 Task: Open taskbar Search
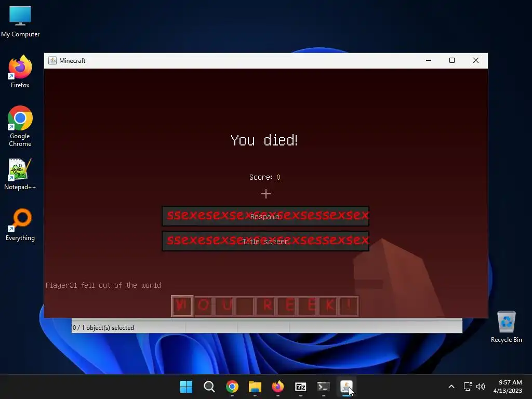click(209, 387)
